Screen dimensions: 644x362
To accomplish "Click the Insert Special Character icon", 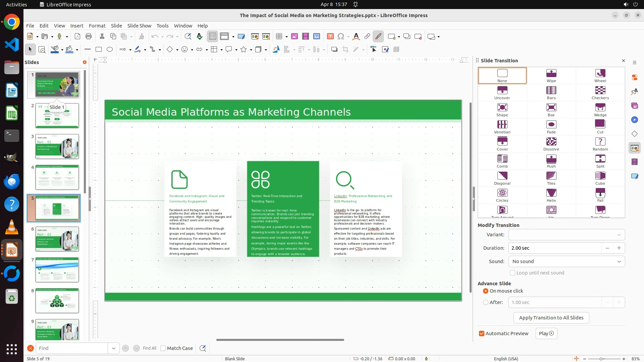I will pyautogui.click(x=341, y=37).
